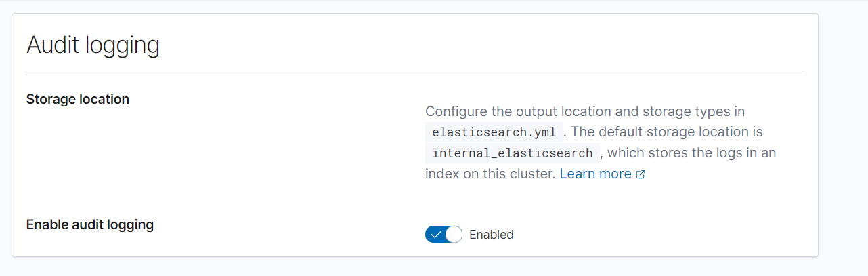Click the external link icon after Learn more
Screen dimensions: 868x276
point(641,174)
